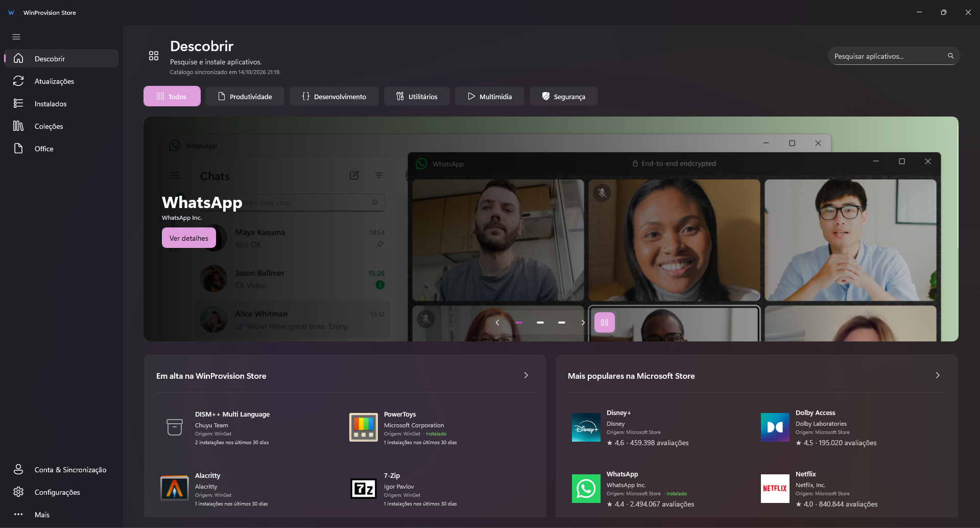The height and width of the screenshot is (528, 980).
Task: Click Ver detalhes for WhatsApp
Action: pyautogui.click(x=189, y=238)
